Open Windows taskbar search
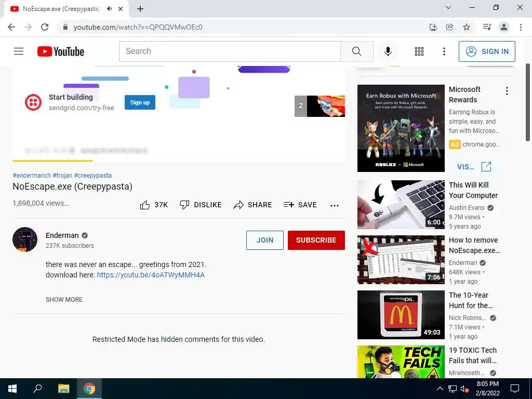 [37, 389]
